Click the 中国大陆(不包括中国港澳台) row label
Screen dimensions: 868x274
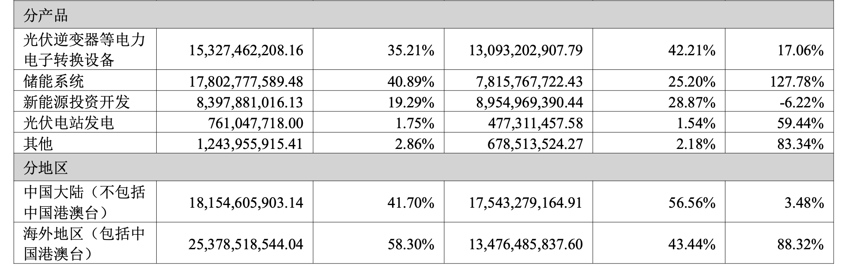click(84, 202)
